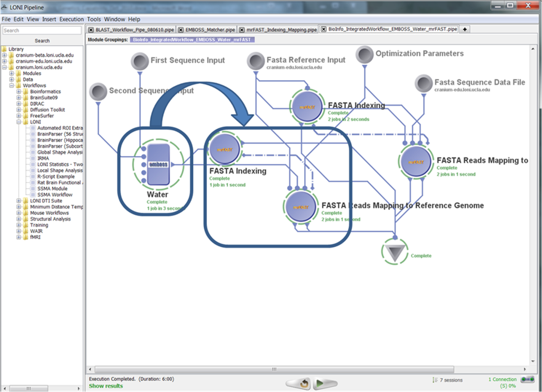542x392 pixels.
Task: Select the top mrFAST FASTA Indexing module
Action: tap(307, 106)
